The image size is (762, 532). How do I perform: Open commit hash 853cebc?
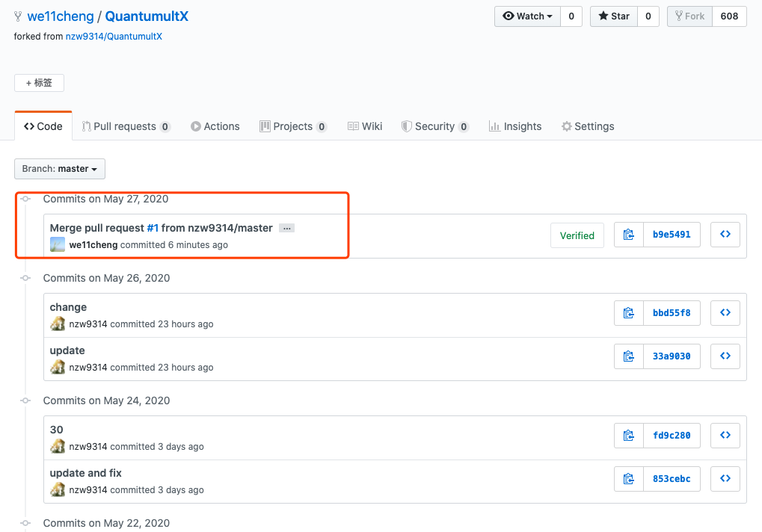click(x=672, y=479)
